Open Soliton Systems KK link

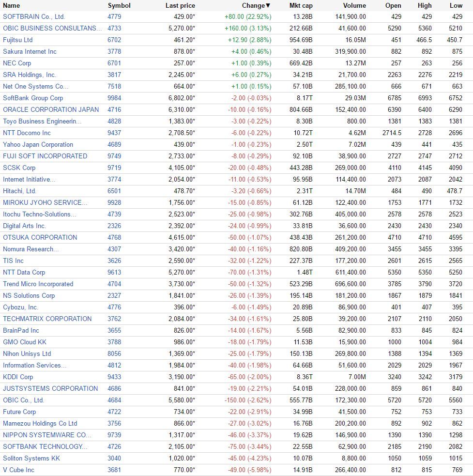pos(31,459)
